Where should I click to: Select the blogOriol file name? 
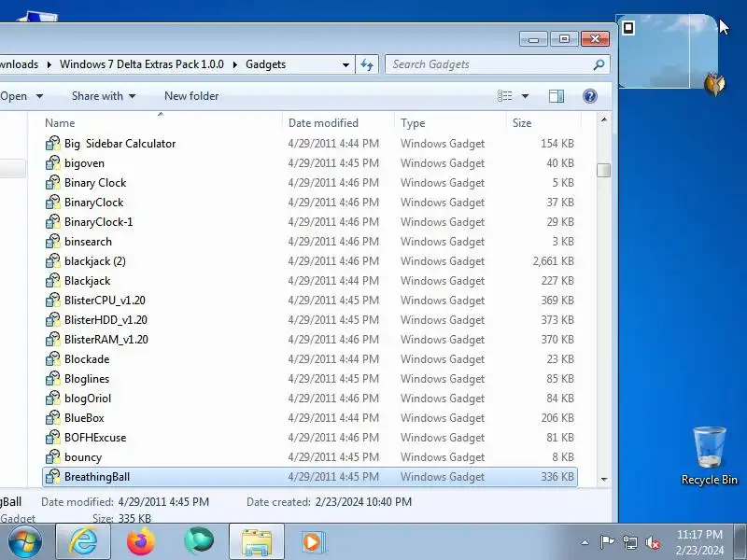coord(88,399)
